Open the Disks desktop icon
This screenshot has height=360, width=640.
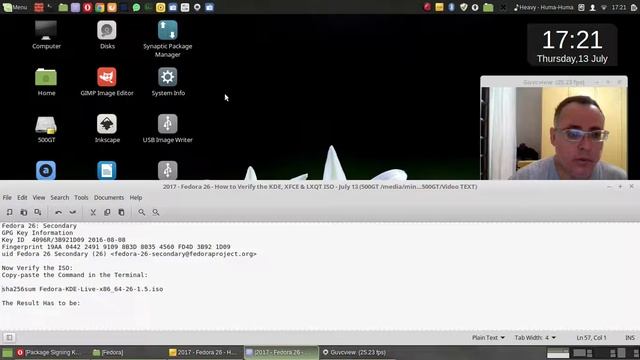click(107, 36)
